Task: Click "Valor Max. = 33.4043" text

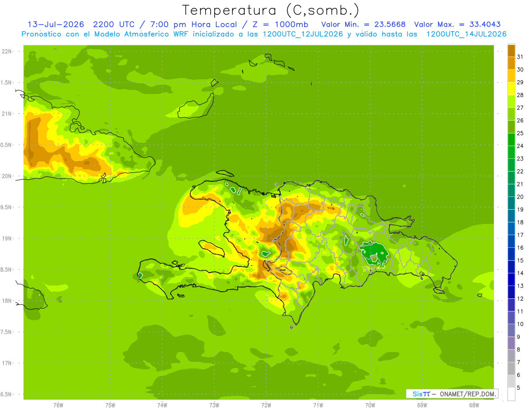Action: pyautogui.click(x=458, y=24)
